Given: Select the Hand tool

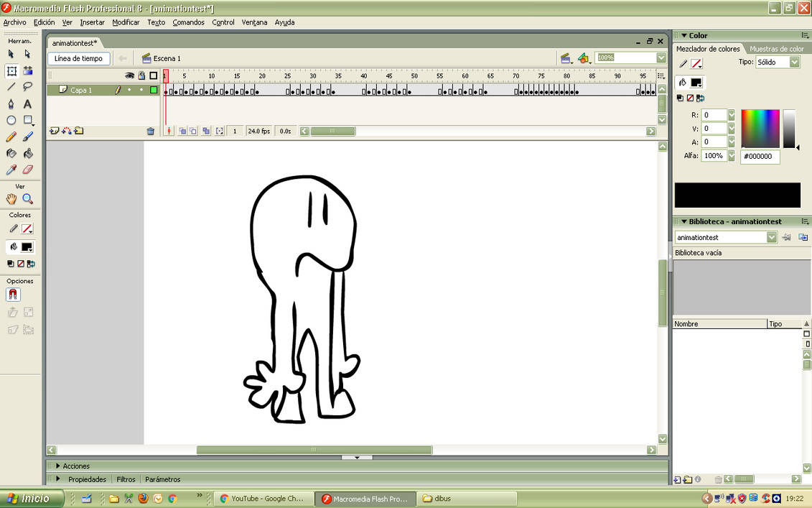Looking at the screenshot, I should 11,198.
